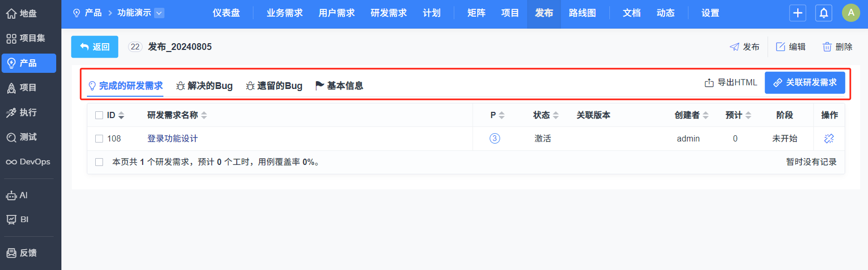Open the 路线图 navigation menu
The height and width of the screenshot is (270, 868).
tap(582, 13)
